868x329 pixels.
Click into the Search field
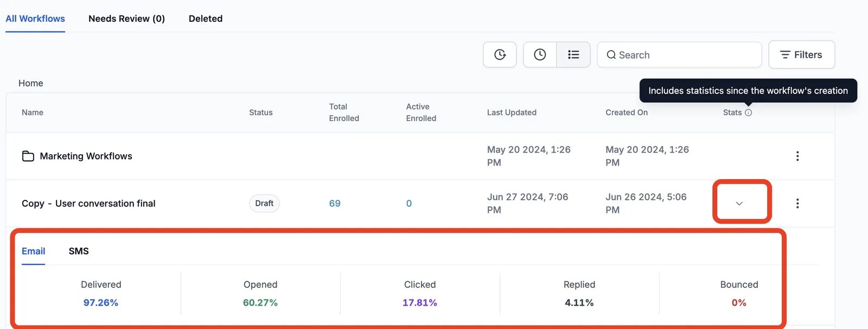click(x=679, y=55)
